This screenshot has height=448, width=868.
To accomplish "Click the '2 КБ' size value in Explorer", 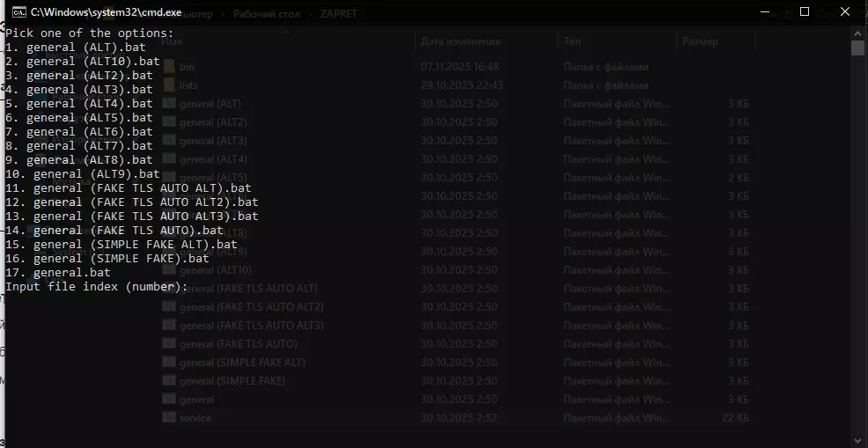I will (x=739, y=178).
